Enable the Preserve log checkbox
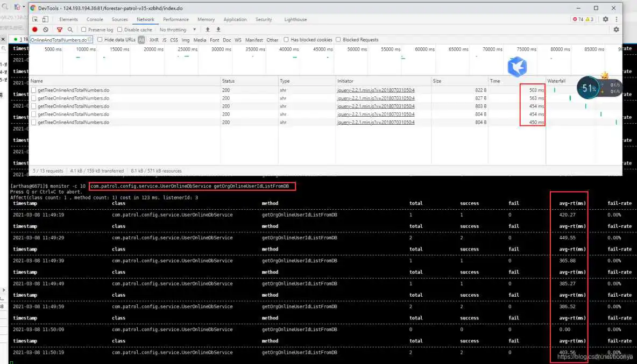The image size is (637, 364). (84, 30)
